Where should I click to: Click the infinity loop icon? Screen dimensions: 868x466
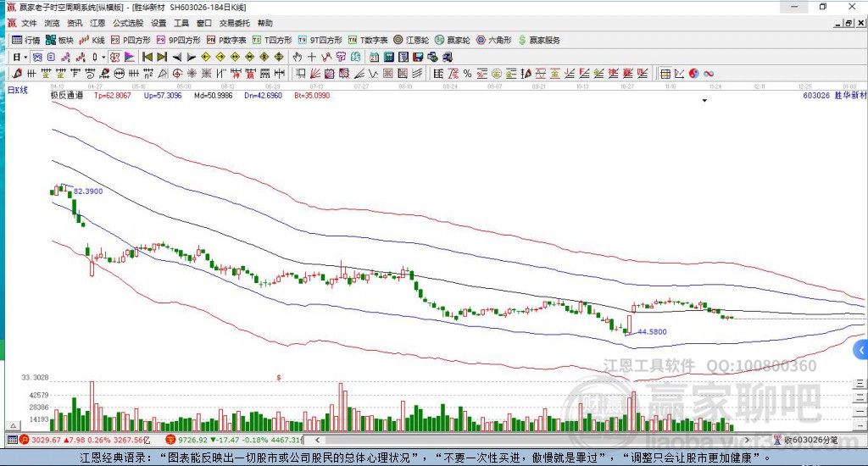709,73
